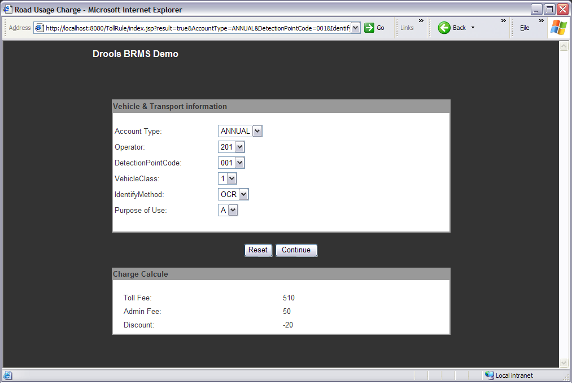Click the Discount value -20

288,325
